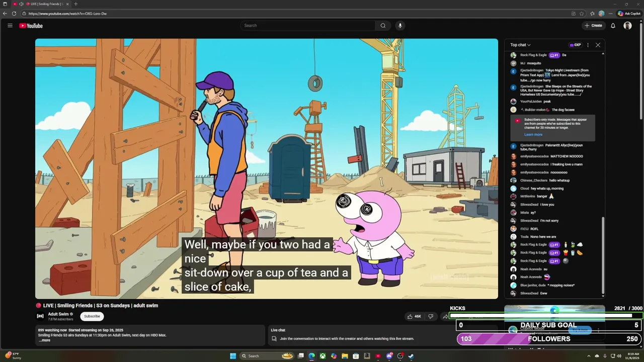Open taskbar weather widget 57°F Sunny
644x362 pixels.
pos(12,356)
